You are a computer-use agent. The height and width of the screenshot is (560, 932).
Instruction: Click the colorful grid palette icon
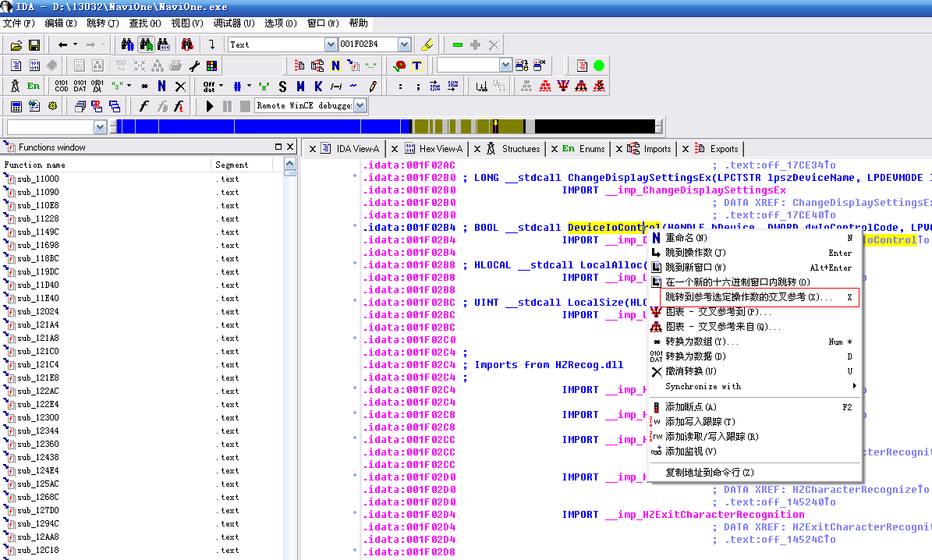211,66
